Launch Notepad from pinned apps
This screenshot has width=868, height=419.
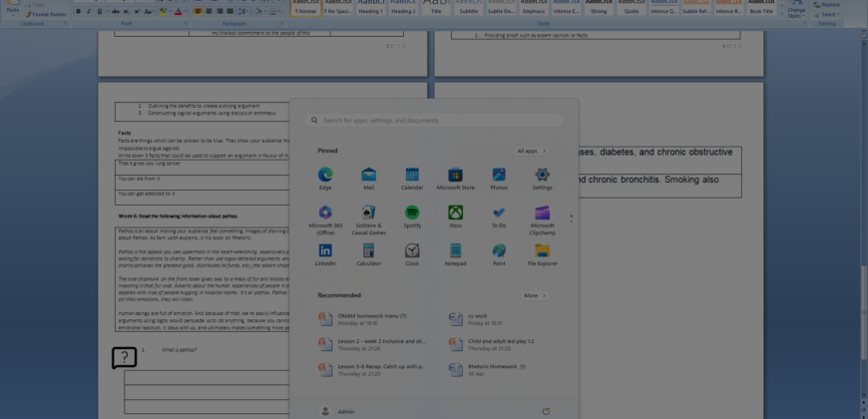pos(456,255)
